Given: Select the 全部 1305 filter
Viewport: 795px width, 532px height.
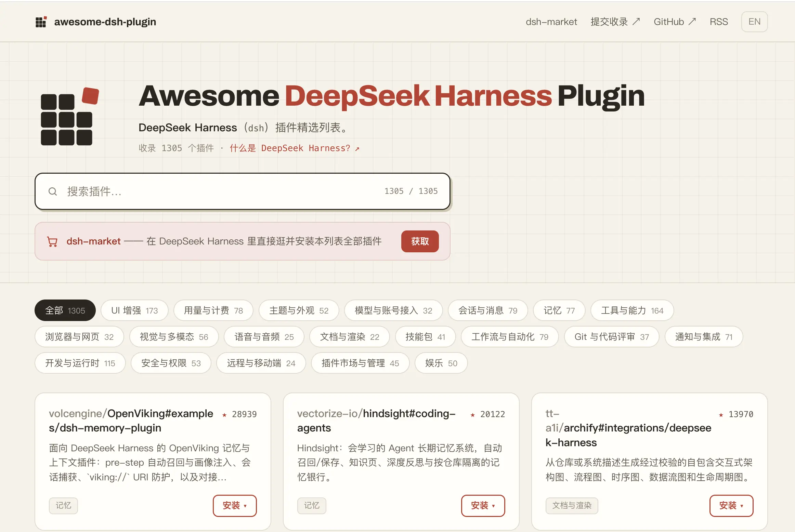Looking at the screenshot, I should click(x=65, y=310).
